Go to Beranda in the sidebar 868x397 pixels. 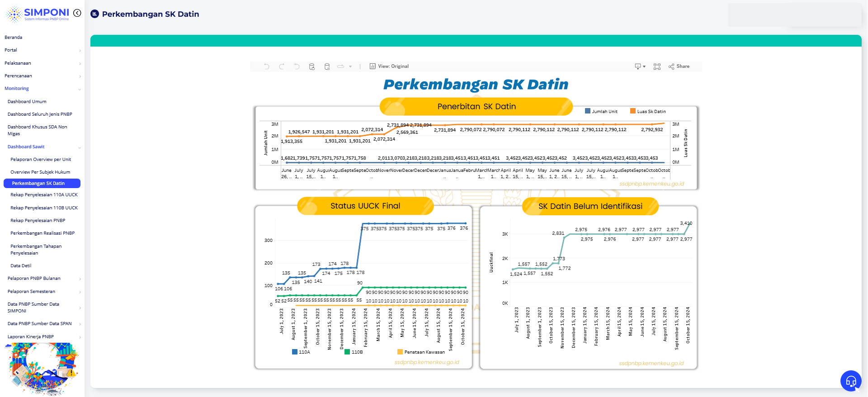point(14,38)
